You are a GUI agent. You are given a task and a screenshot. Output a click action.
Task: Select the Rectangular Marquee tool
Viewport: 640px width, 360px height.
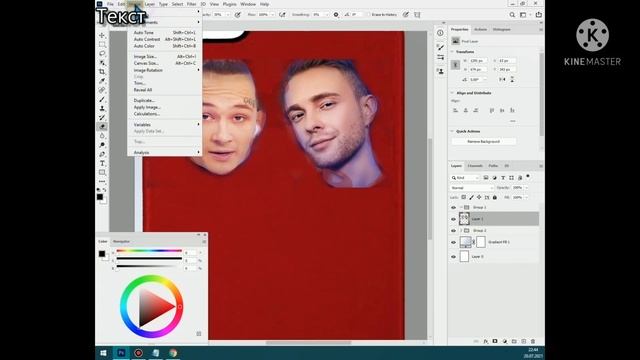[x=102, y=44]
